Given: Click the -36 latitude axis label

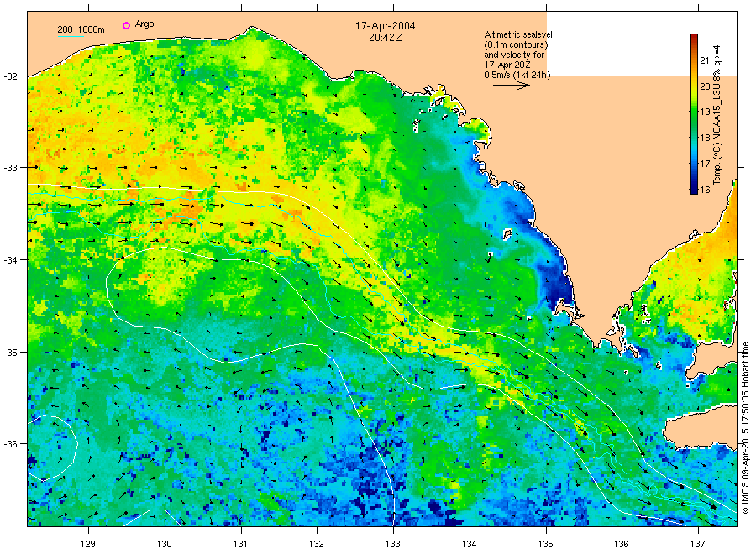Looking at the screenshot, I should [9, 444].
